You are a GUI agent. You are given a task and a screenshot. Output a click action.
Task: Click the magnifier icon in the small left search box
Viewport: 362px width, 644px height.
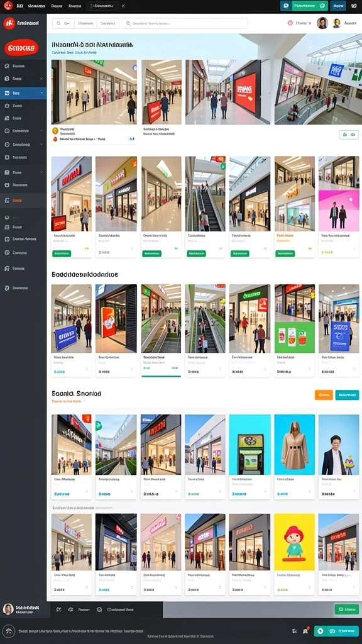coord(58,23)
